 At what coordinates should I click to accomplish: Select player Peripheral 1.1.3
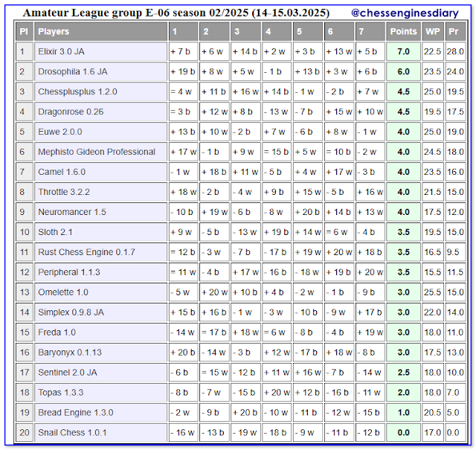tap(101, 272)
